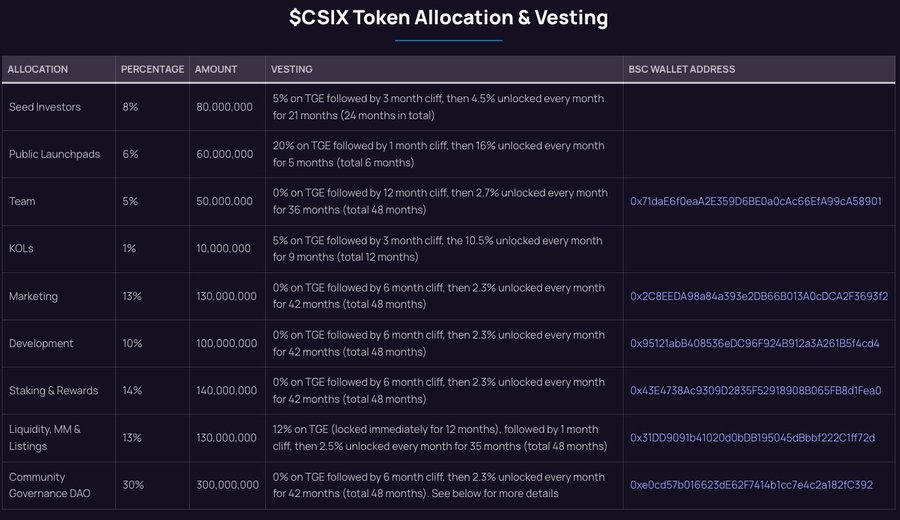Screen dimensions: 900x520
Task: Click the 80,000,000 amount cell
Action: coord(224,107)
